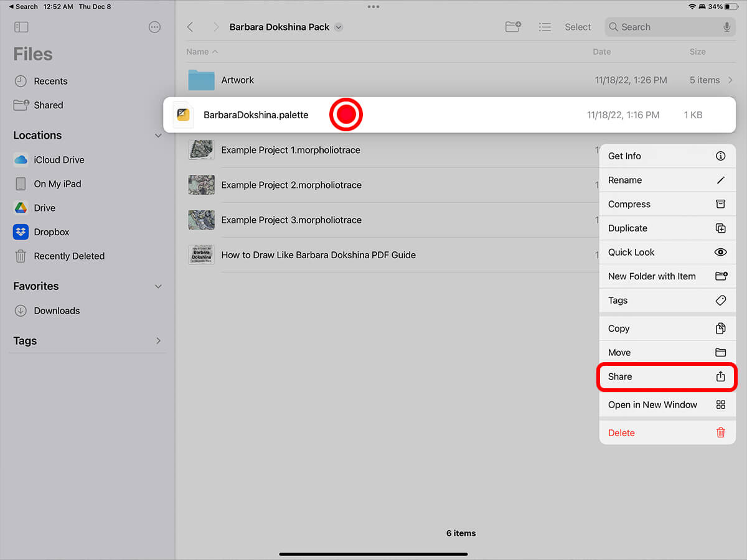The width and height of the screenshot is (747, 560).
Task: Open Barbara Dokshina Pack title dropdown
Action: point(339,27)
